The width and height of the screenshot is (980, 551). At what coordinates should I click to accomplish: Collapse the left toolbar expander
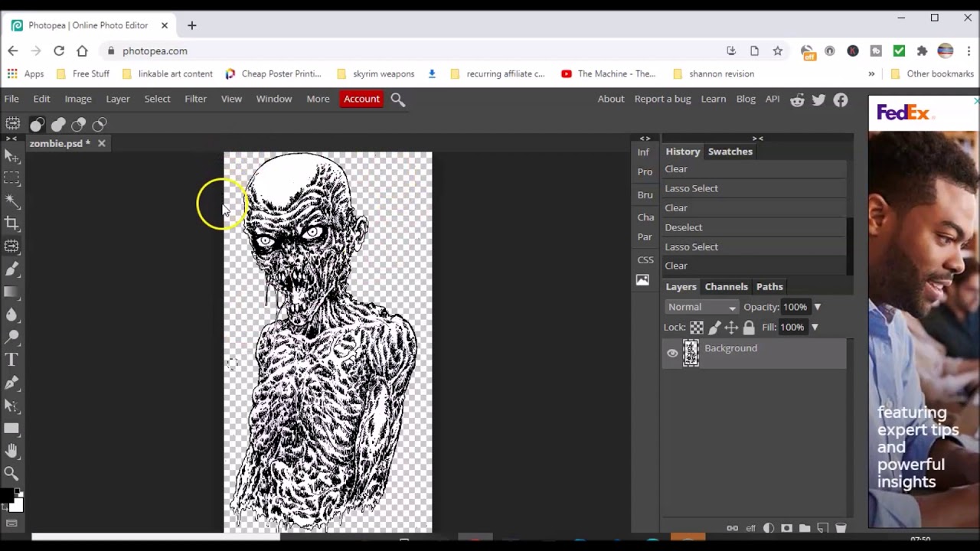(x=11, y=139)
